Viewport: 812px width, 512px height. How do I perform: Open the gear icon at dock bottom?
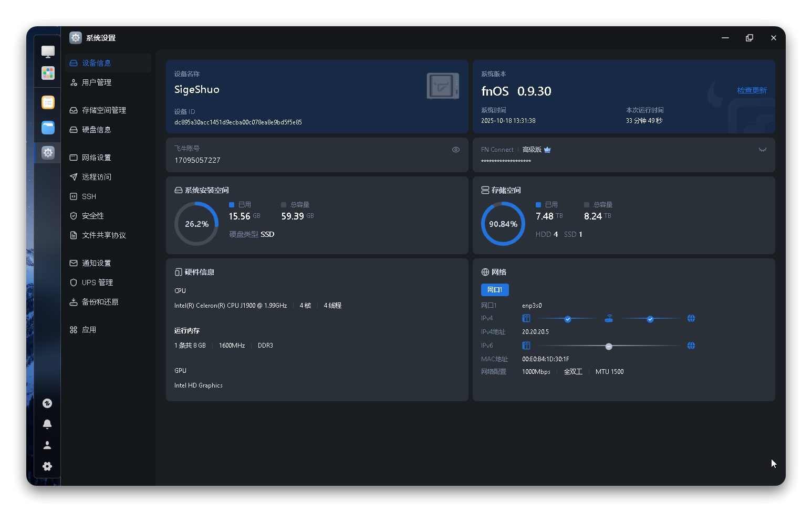tap(47, 466)
